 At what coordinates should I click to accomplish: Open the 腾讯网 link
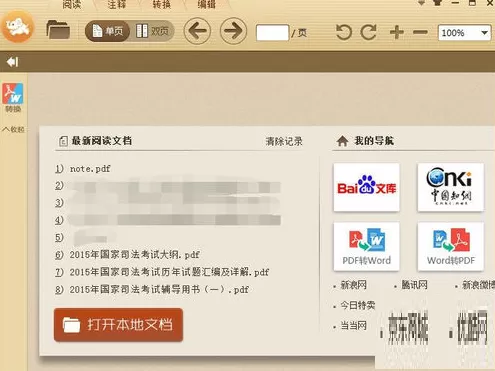[x=414, y=285]
